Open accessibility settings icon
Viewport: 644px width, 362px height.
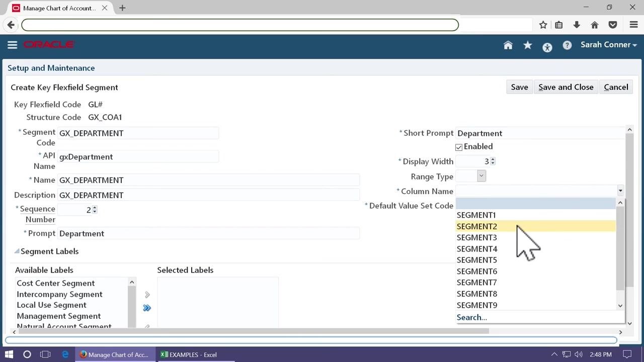(547, 47)
